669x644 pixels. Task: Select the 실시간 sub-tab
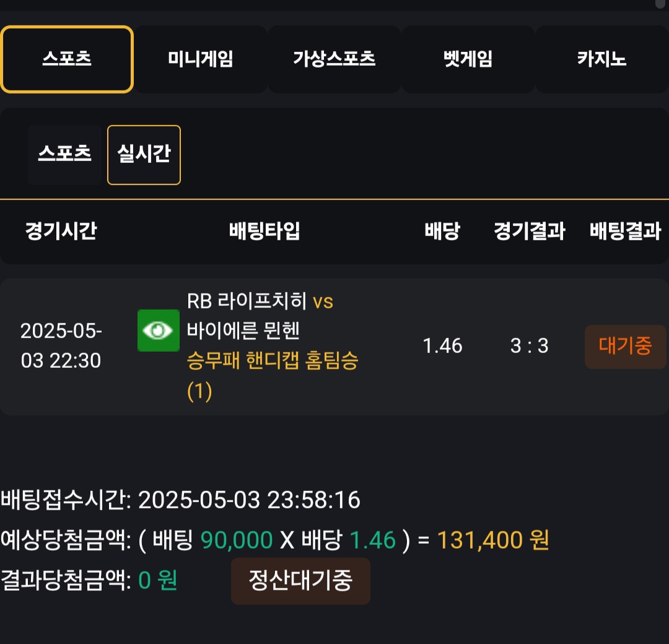coord(144,155)
